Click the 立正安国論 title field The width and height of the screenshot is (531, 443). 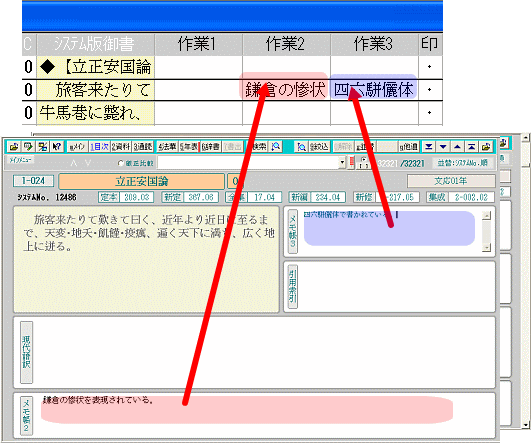click(x=142, y=181)
